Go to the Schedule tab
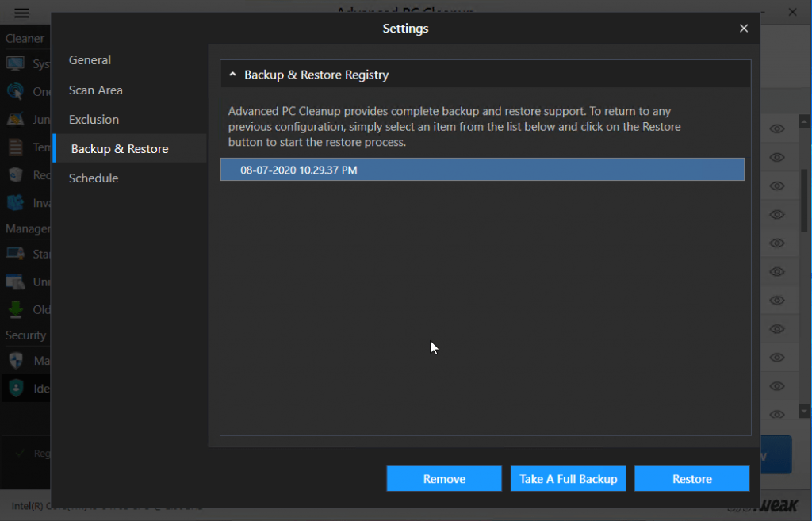The width and height of the screenshot is (812, 521). [x=94, y=178]
